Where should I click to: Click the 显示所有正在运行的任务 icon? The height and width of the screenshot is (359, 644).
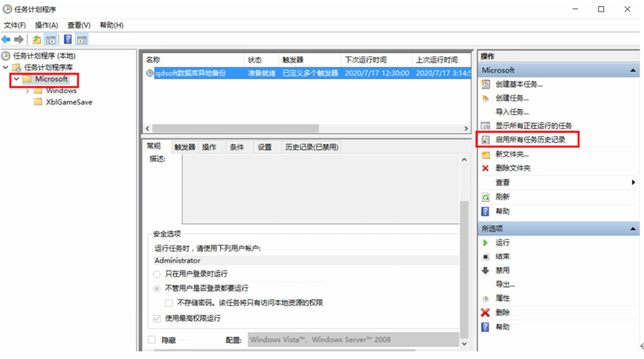pos(486,126)
